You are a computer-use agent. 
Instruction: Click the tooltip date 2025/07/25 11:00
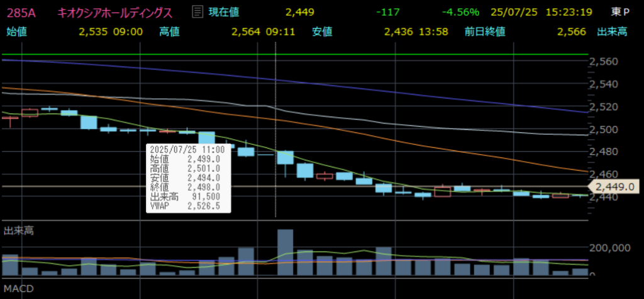click(187, 149)
